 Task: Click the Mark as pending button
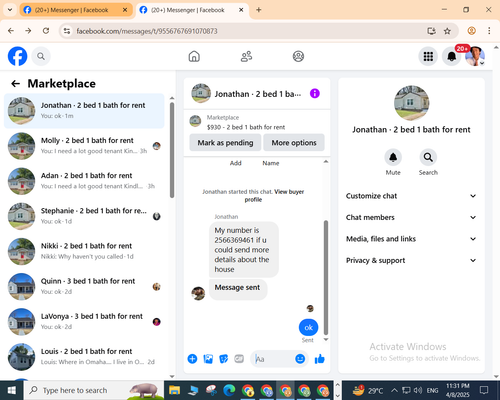pos(225,143)
